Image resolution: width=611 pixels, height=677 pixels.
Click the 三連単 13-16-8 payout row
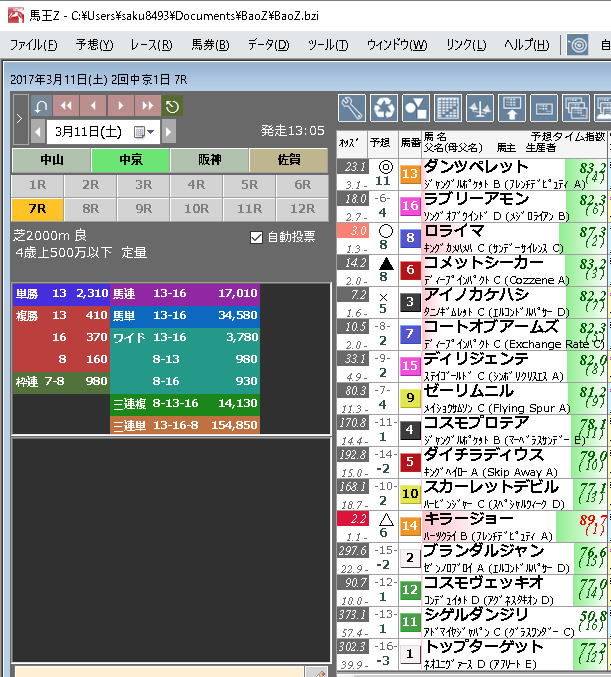[x=185, y=425]
